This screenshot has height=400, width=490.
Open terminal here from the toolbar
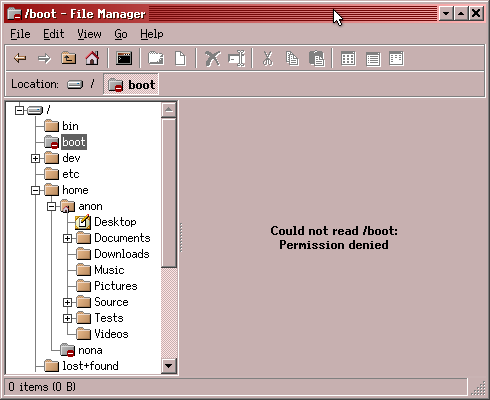(x=124, y=59)
